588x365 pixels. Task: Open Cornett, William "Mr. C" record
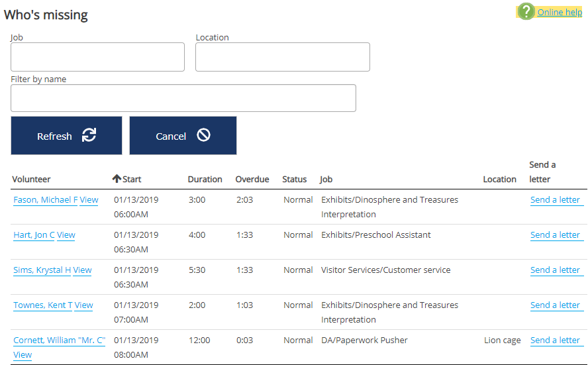click(59, 340)
